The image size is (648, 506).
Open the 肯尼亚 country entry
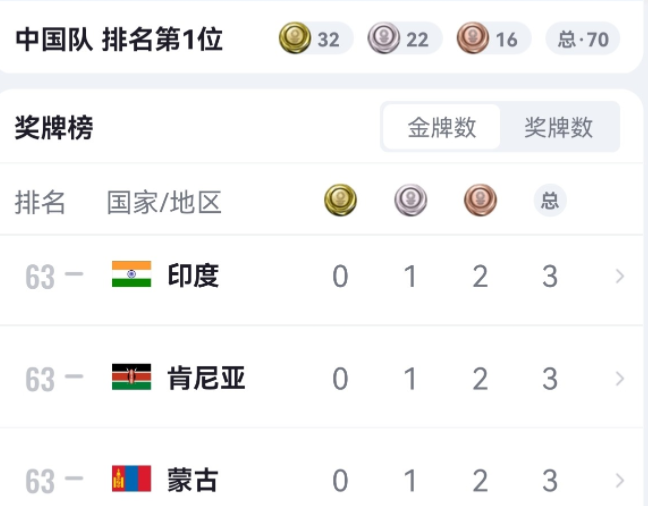click(206, 379)
